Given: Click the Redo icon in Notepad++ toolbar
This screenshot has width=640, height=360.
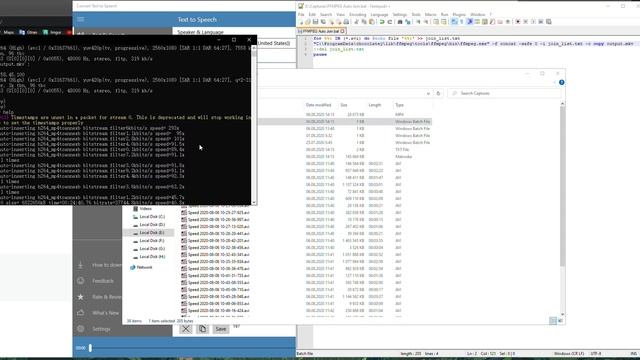Looking at the screenshot, I should pos(390,22).
